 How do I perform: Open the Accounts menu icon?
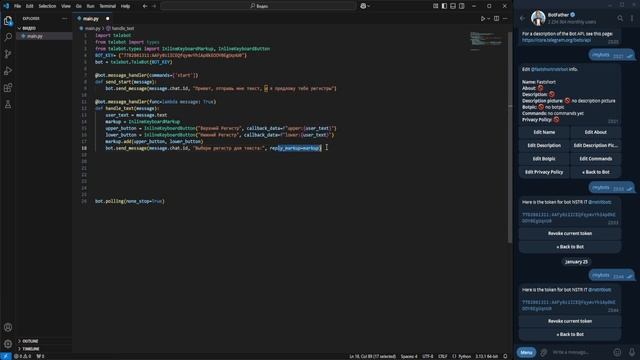point(8,327)
